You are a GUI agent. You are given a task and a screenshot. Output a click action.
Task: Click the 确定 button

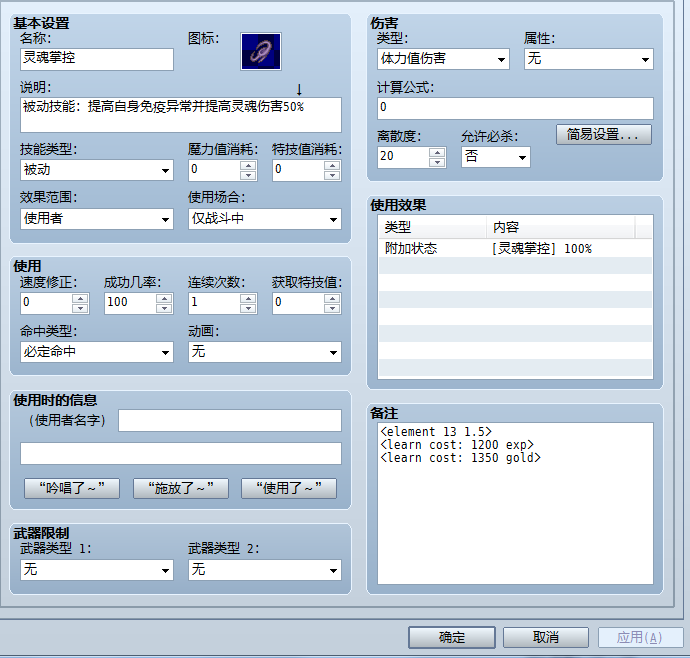(452, 637)
